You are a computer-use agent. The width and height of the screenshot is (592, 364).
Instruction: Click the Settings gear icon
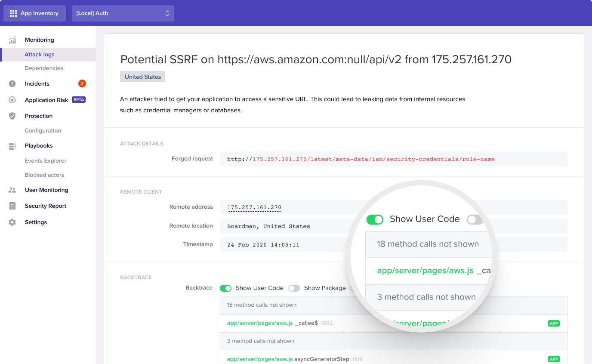[12, 222]
